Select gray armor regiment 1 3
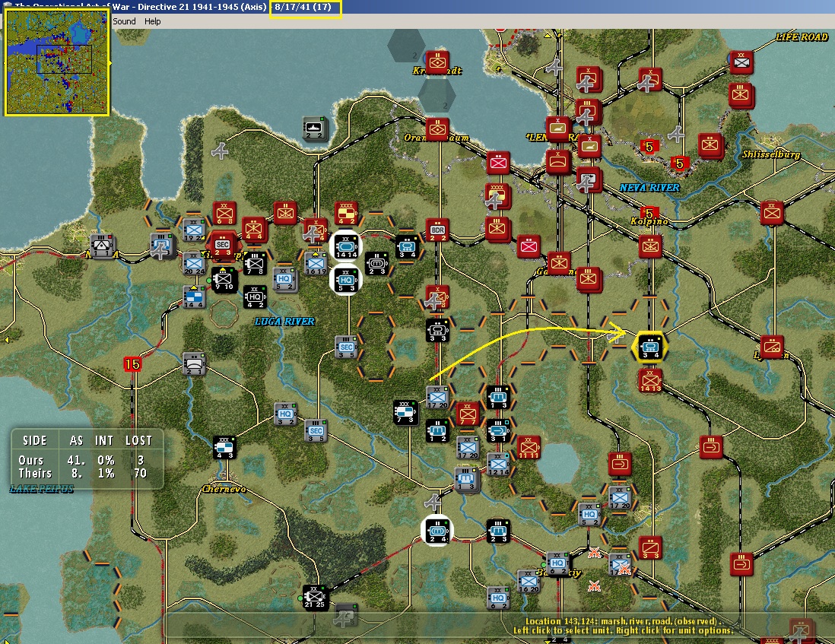Image resolution: width=835 pixels, height=644 pixels. tap(466, 479)
